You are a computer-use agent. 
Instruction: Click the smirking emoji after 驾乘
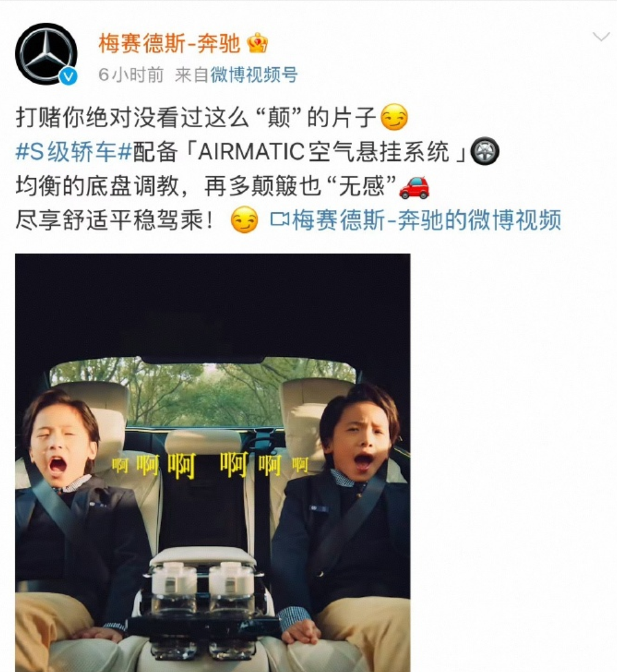tap(244, 220)
